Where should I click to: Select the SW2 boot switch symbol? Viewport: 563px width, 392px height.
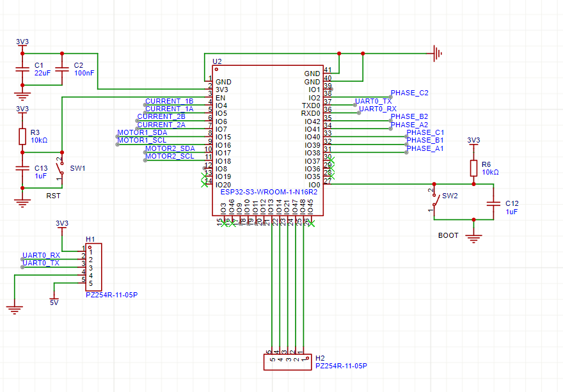pyautogui.click(x=434, y=200)
